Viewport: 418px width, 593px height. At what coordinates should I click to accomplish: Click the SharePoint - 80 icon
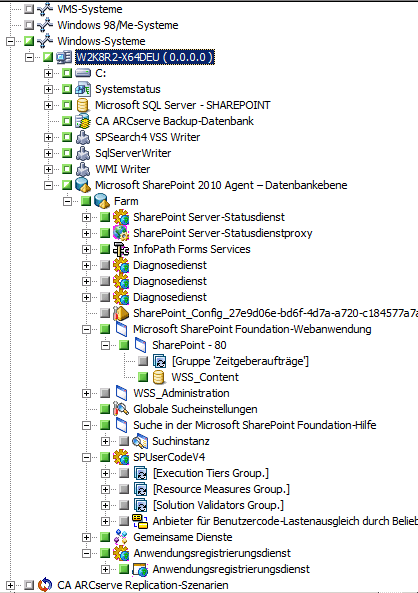click(x=140, y=345)
